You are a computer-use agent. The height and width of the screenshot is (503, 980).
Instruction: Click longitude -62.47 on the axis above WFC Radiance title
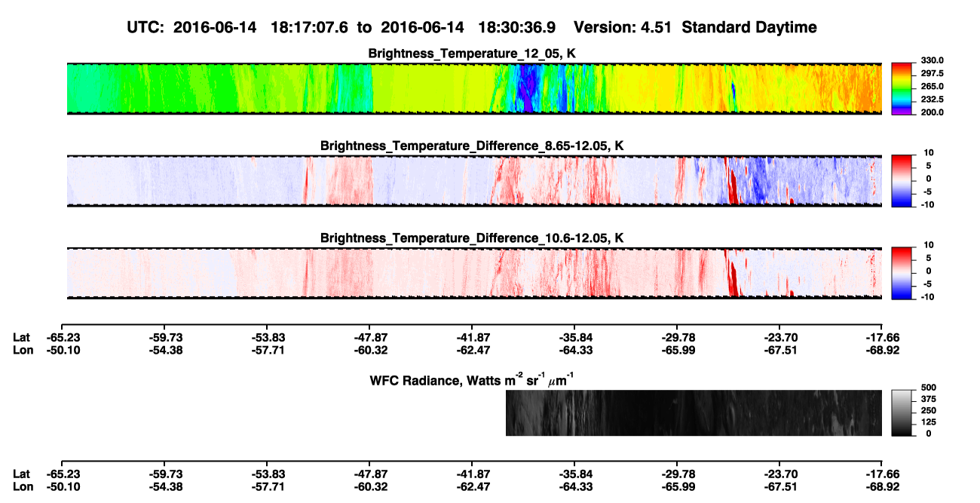(472, 350)
